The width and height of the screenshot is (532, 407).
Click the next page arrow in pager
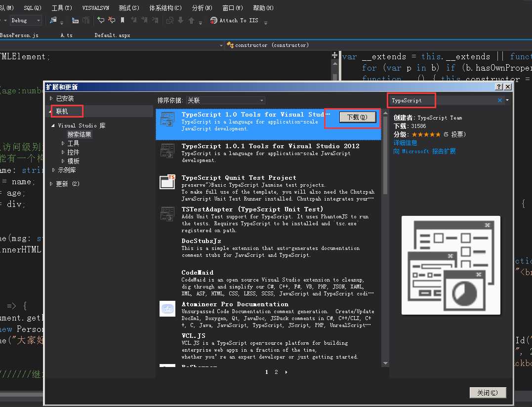(286, 372)
